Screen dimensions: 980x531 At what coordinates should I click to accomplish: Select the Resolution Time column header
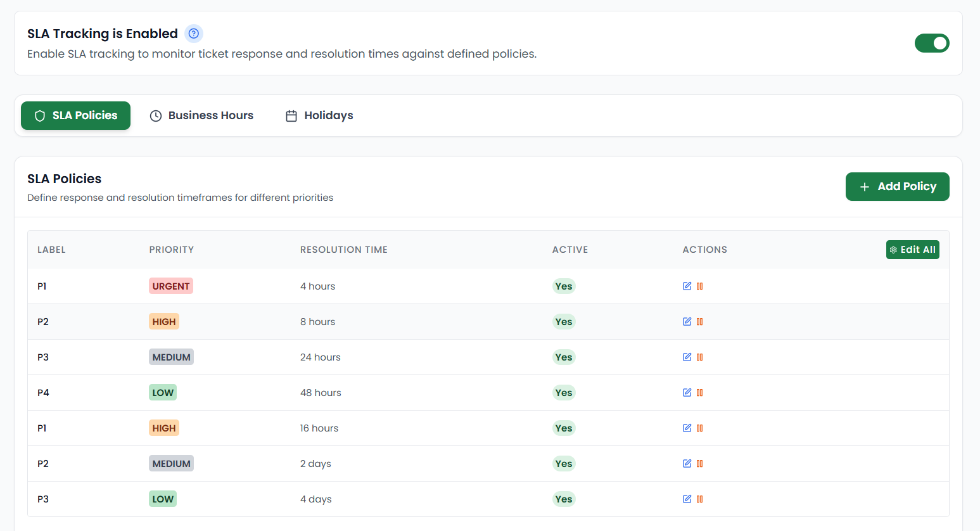[x=344, y=250]
